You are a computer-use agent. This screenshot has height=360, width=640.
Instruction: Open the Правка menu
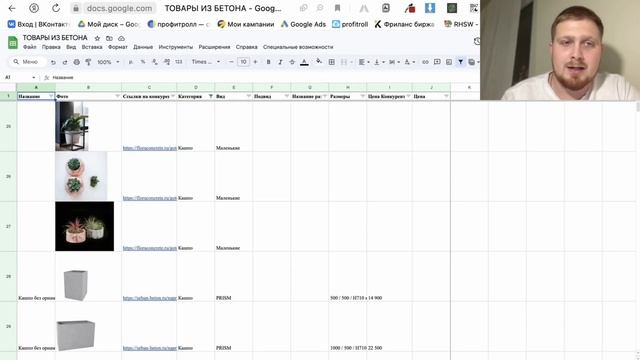[51, 47]
